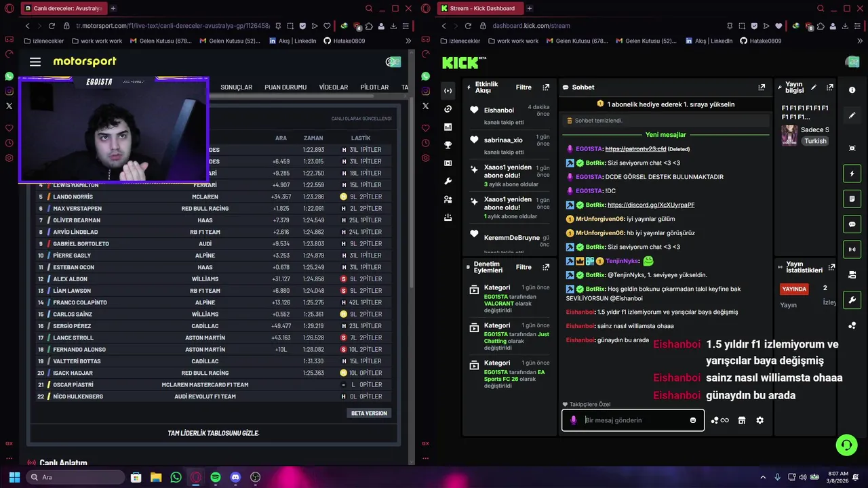Open the Kick stream manager sidebar icon

coord(448,91)
